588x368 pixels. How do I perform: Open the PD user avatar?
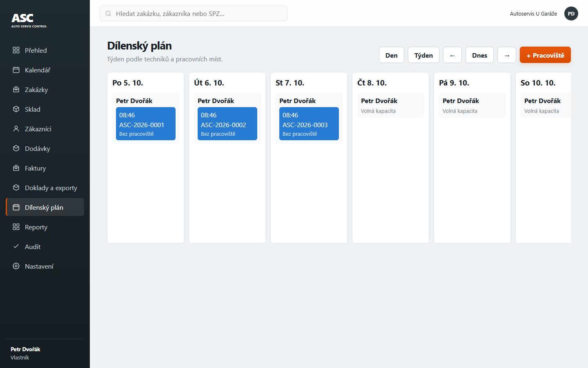click(571, 13)
